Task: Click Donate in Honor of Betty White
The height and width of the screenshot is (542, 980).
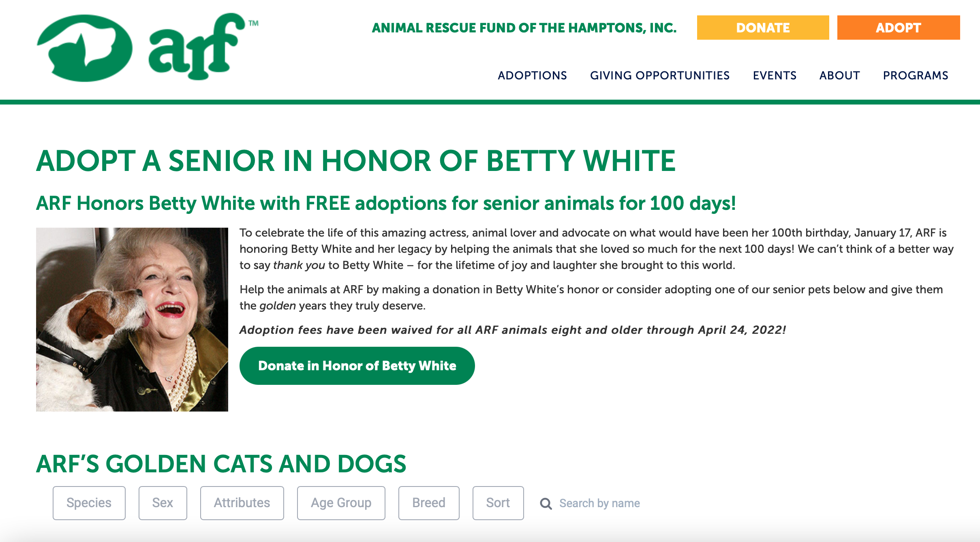Action: pyautogui.click(x=357, y=366)
